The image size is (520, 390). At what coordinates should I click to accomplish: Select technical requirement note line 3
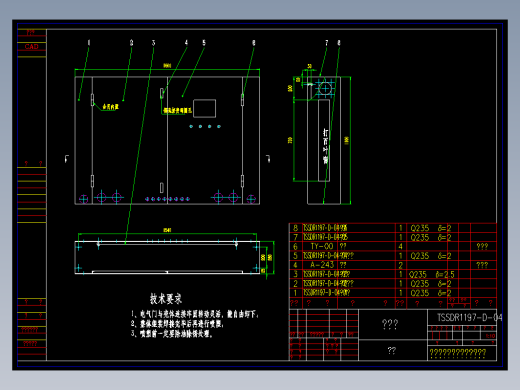172,334
